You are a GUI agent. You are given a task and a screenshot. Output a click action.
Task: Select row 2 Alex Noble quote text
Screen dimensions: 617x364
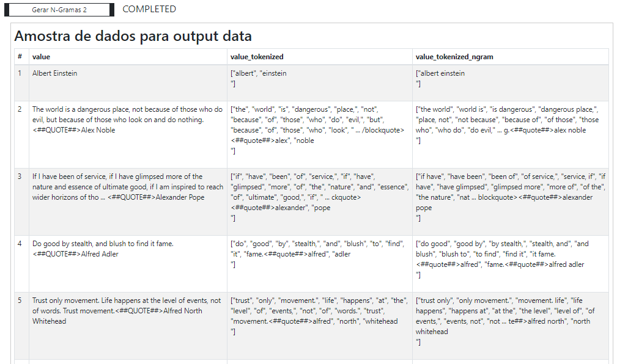128,120
